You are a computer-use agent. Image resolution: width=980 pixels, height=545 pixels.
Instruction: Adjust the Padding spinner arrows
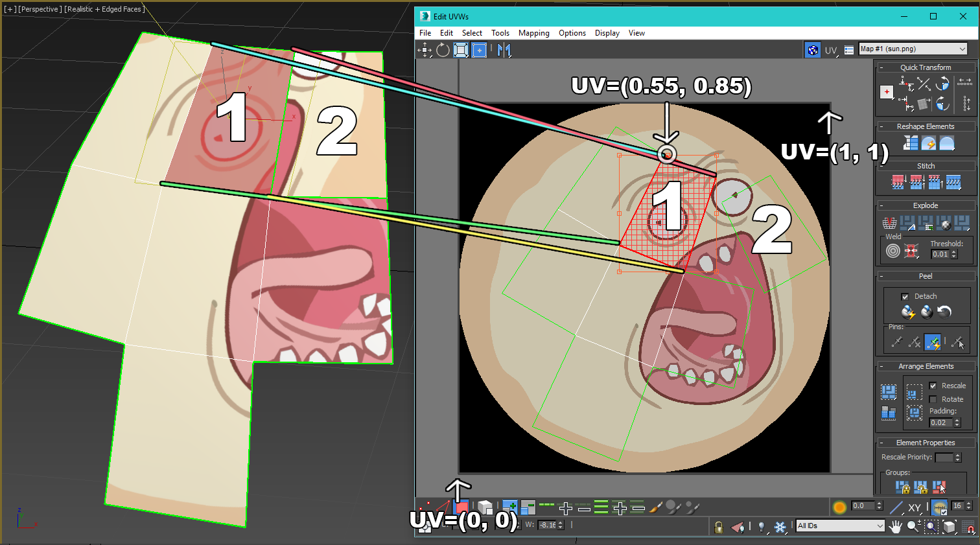pyautogui.click(x=957, y=423)
